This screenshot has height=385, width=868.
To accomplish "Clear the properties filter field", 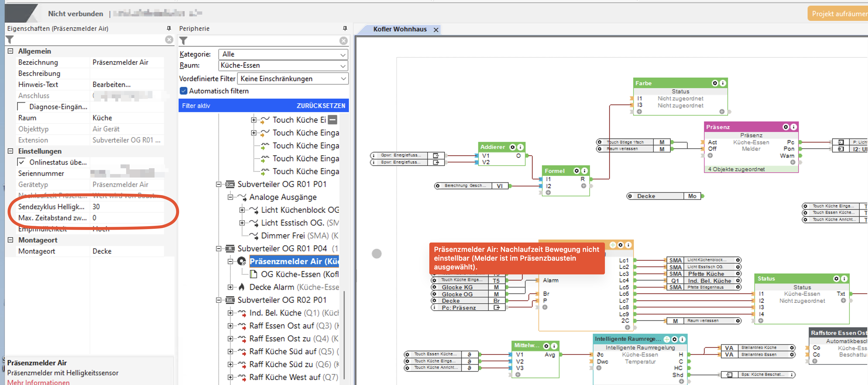I will click(169, 40).
